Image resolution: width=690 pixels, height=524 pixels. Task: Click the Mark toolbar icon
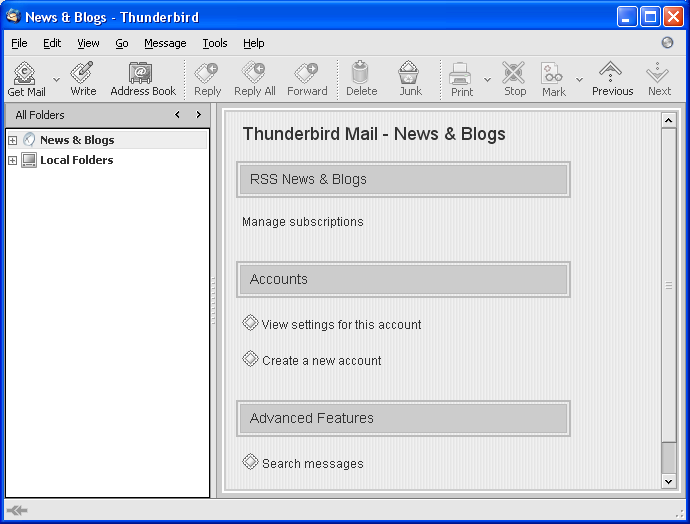(552, 73)
